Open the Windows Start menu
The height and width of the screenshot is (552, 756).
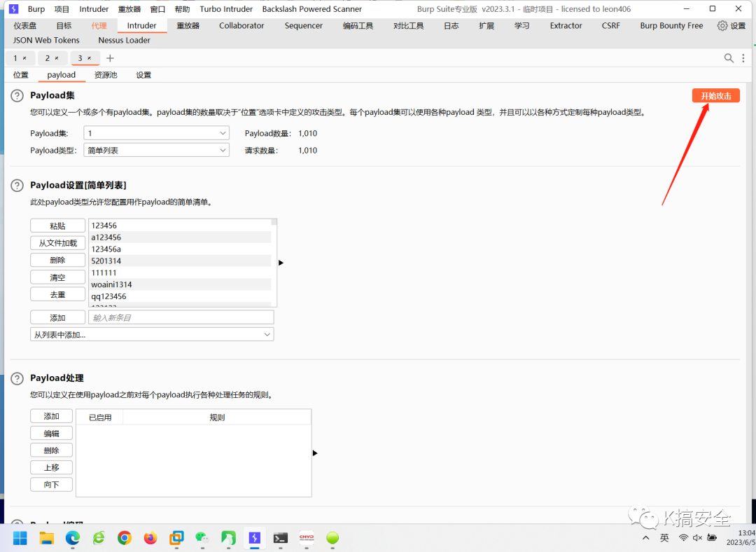coord(20,537)
